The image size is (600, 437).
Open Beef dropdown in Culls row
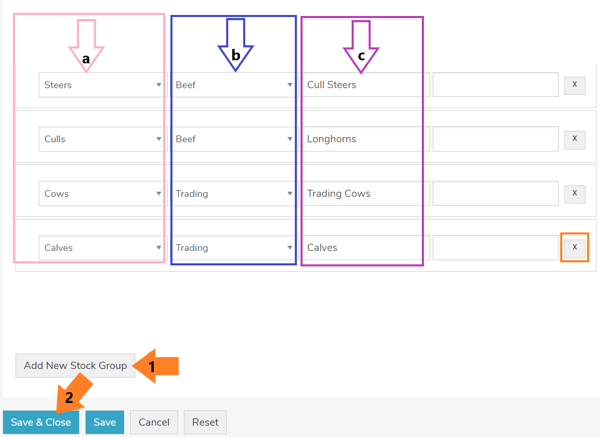pyautogui.click(x=233, y=139)
